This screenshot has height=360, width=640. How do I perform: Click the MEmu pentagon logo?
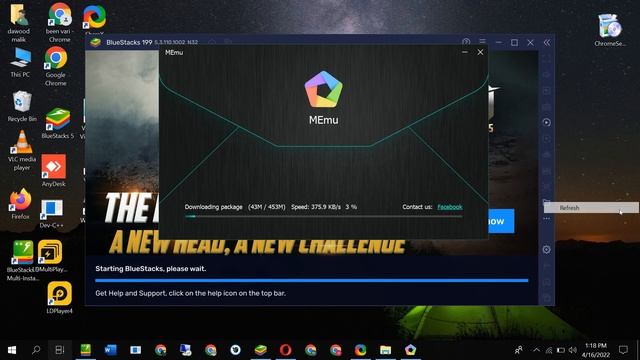pos(323,89)
